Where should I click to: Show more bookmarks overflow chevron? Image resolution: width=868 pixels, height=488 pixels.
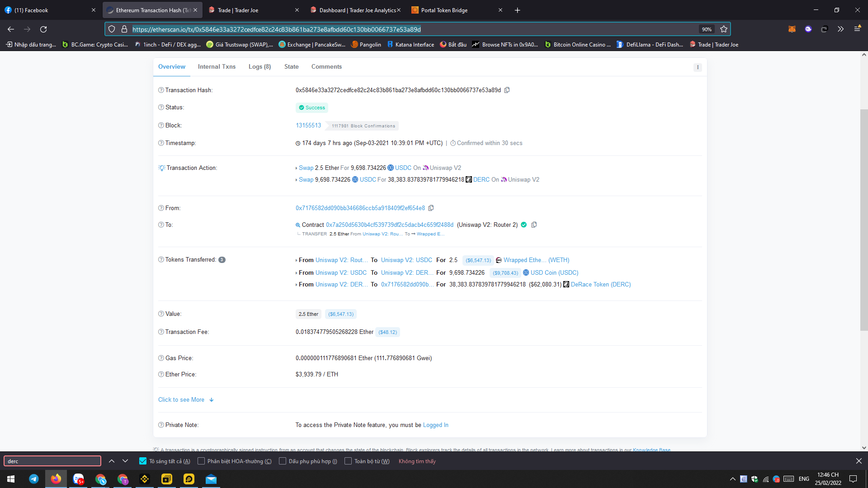[x=840, y=29]
